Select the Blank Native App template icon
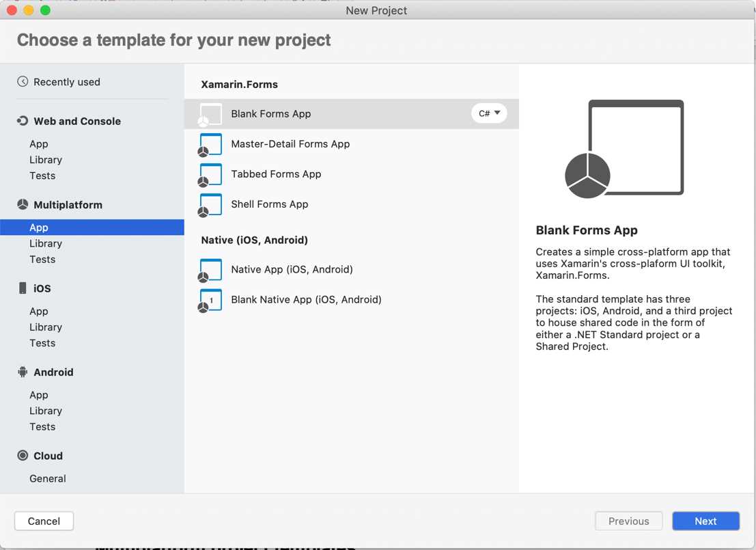Image resolution: width=756 pixels, height=550 pixels. coord(210,300)
